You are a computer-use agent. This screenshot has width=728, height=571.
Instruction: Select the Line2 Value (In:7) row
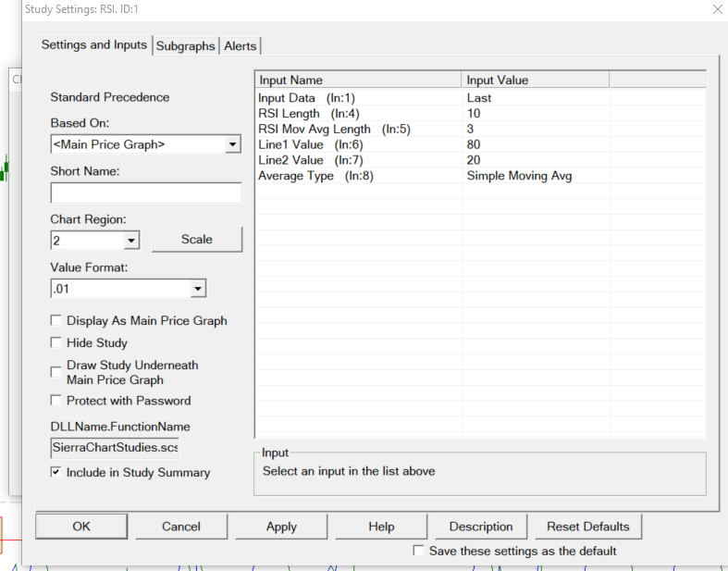tap(480, 160)
